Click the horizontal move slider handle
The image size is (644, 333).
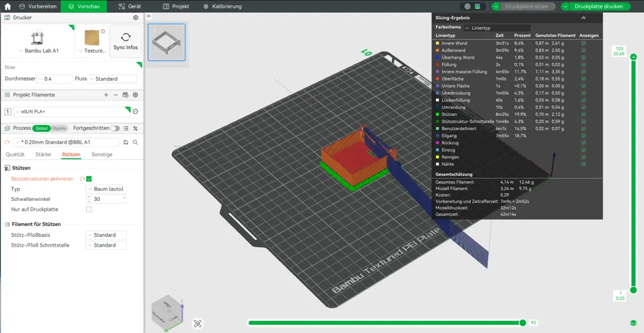coord(522,323)
